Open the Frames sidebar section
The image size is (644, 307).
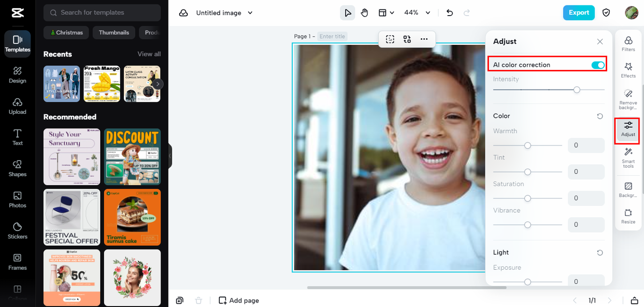click(x=18, y=262)
